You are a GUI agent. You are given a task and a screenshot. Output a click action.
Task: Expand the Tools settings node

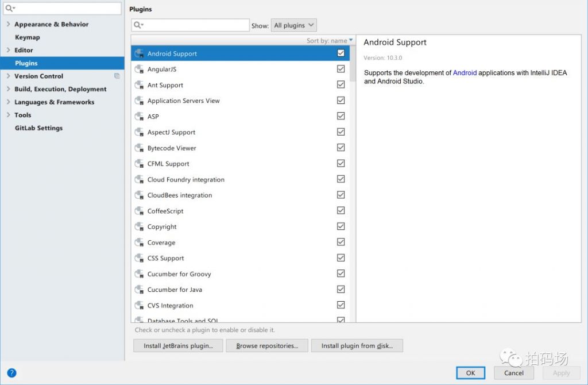click(8, 115)
